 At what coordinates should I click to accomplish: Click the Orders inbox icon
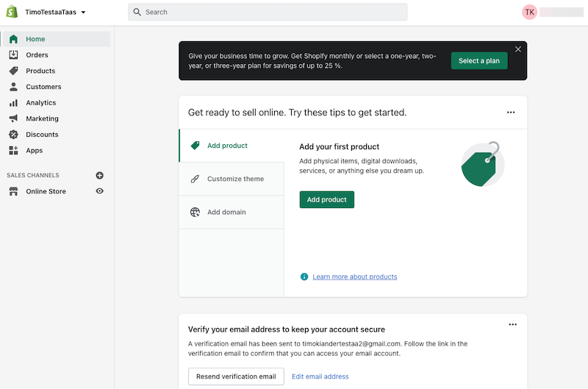13,54
